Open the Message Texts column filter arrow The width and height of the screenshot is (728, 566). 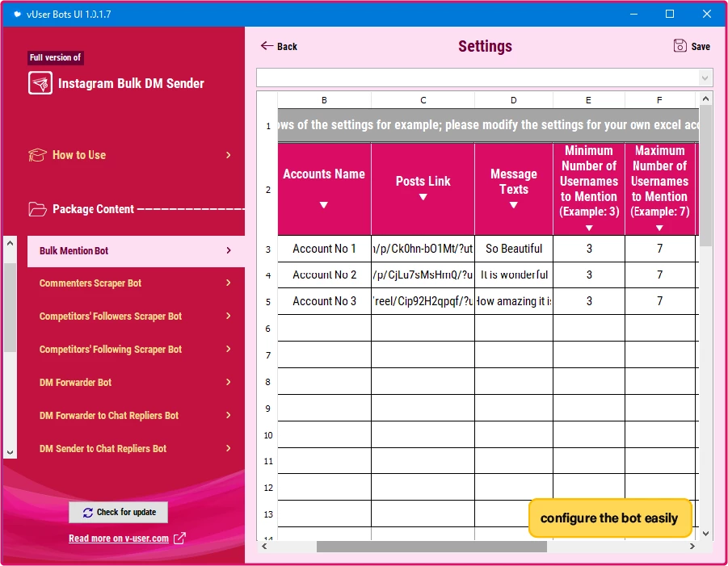coord(514,204)
